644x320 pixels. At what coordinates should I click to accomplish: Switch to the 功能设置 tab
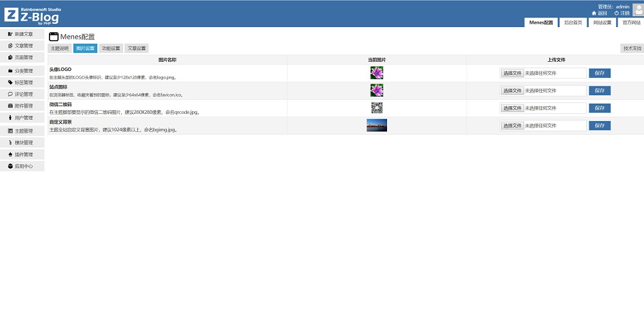[x=111, y=48]
